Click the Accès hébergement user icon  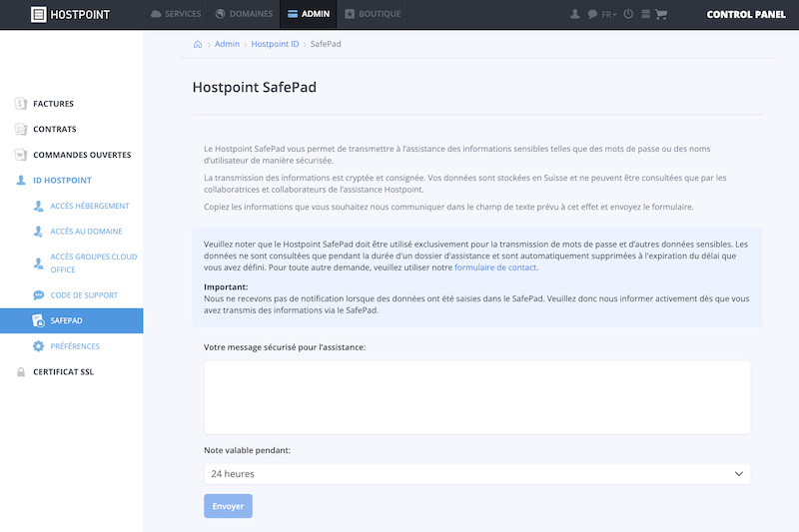click(x=38, y=206)
